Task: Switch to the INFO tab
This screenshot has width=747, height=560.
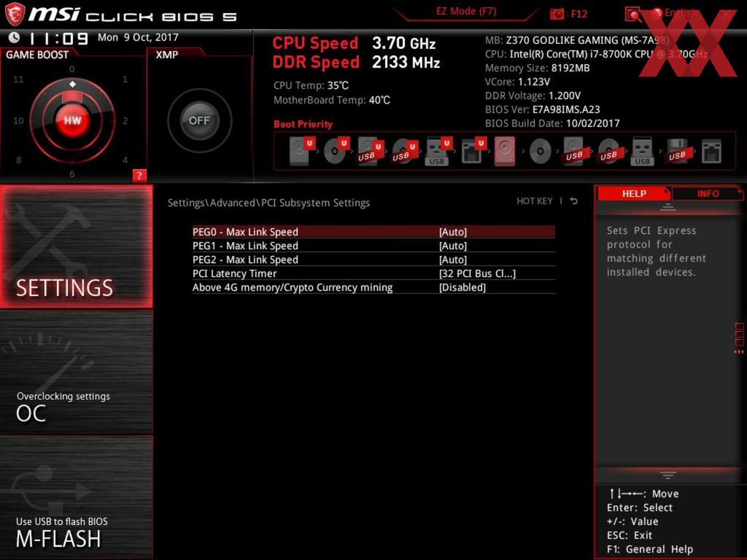Action: [x=708, y=193]
